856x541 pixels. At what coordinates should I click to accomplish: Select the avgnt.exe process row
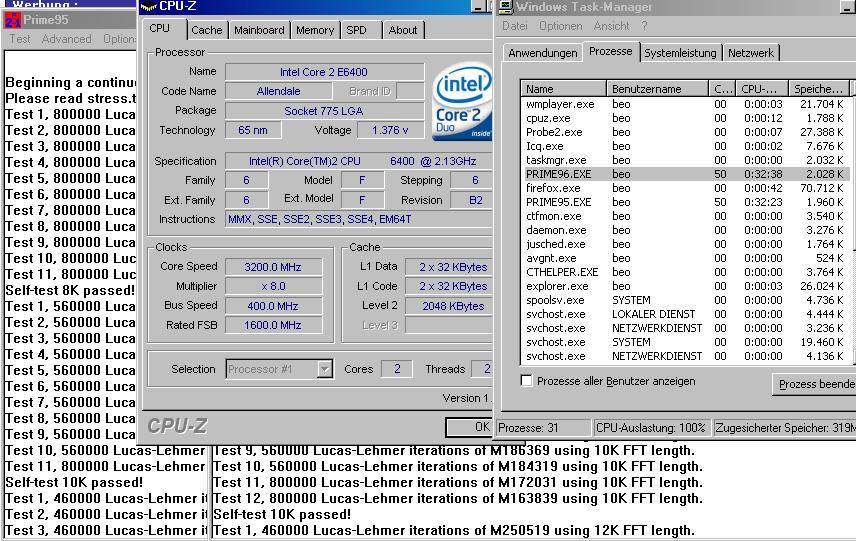pos(685,258)
